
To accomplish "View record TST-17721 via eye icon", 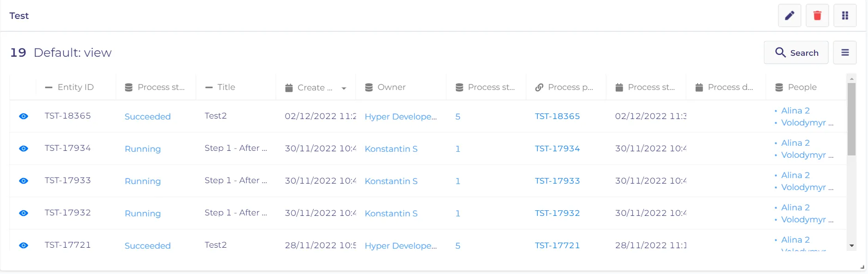I will (24, 245).
